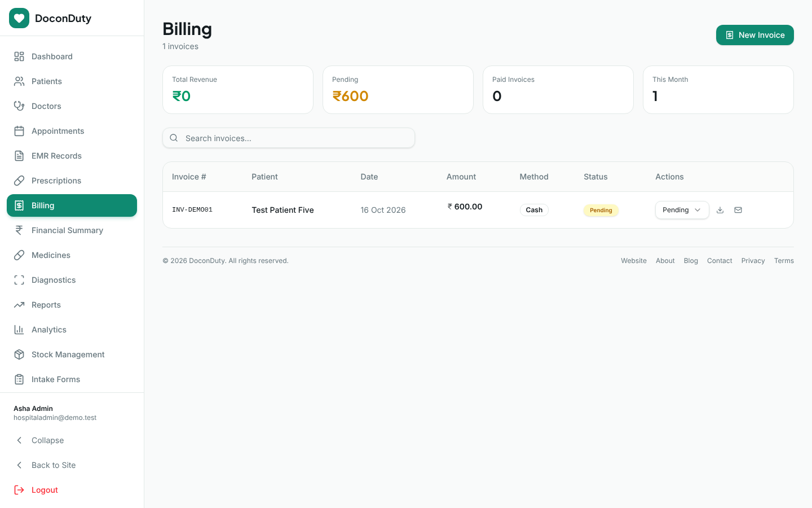Open Financial Summary page

(x=72, y=230)
